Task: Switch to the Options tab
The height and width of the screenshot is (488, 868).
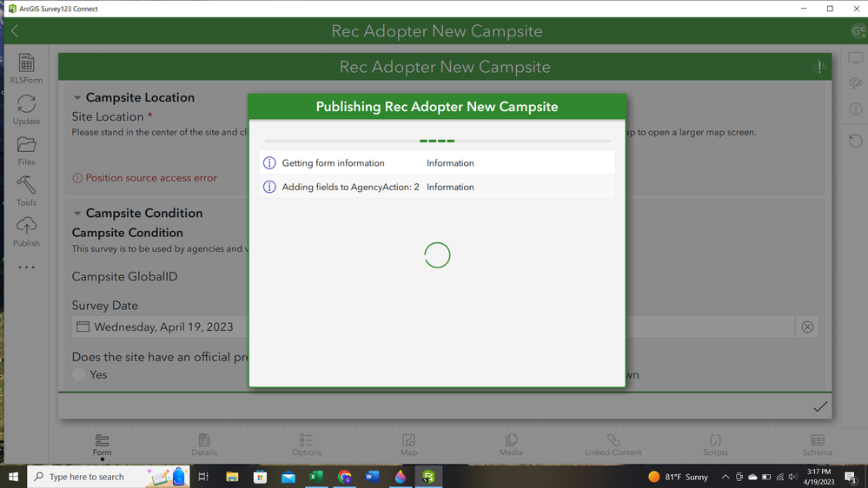Action: tap(307, 445)
